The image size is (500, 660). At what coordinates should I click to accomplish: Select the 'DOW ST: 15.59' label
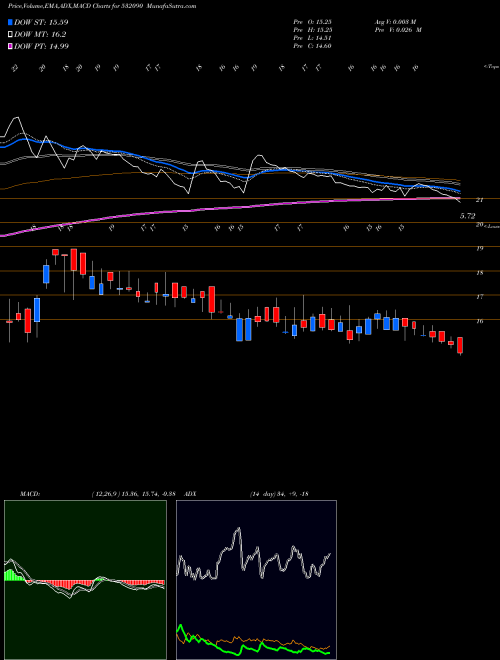[41, 22]
